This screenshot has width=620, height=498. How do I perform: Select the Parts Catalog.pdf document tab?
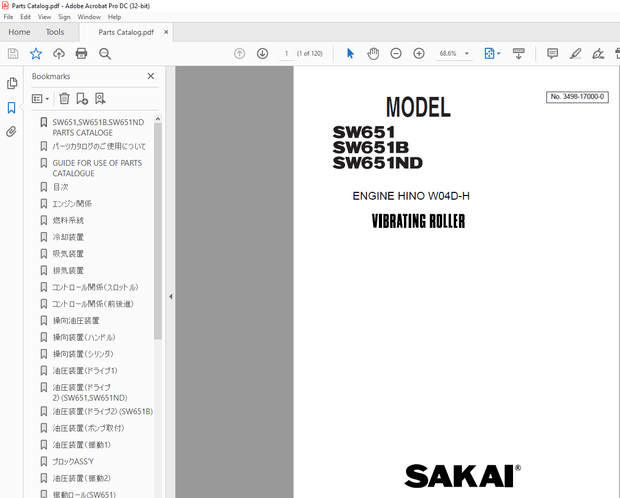(x=126, y=32)
